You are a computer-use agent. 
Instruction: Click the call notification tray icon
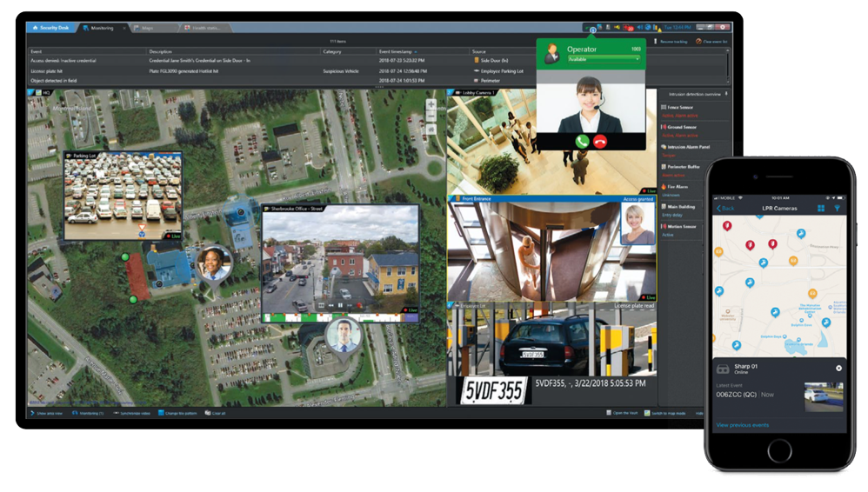(591, 28)
